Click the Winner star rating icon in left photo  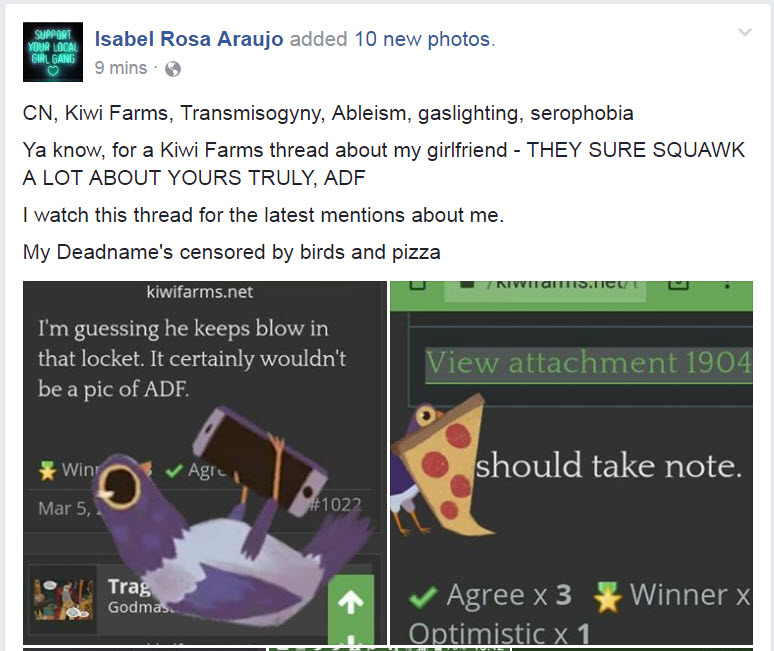[x=47, y=470]
